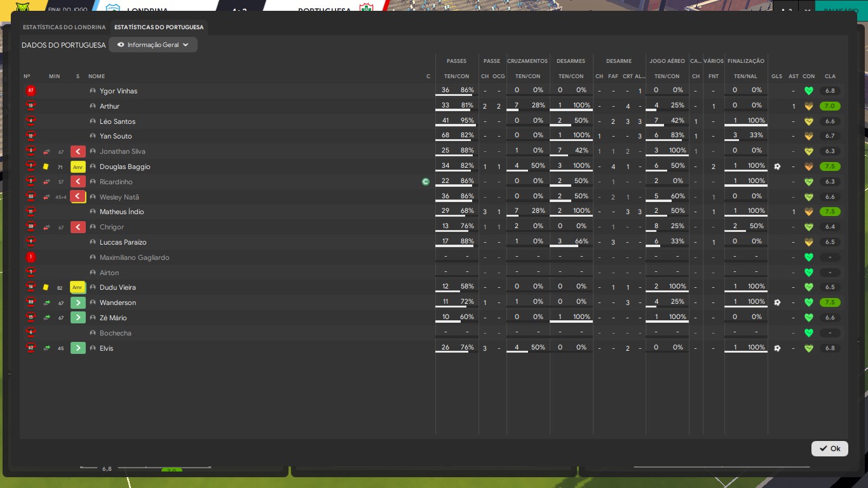Click the 45+4 minute on Wesley Natã's row
Image resolution: width=868 pixels, height=488 pixels.
click(x=60, y=197)
